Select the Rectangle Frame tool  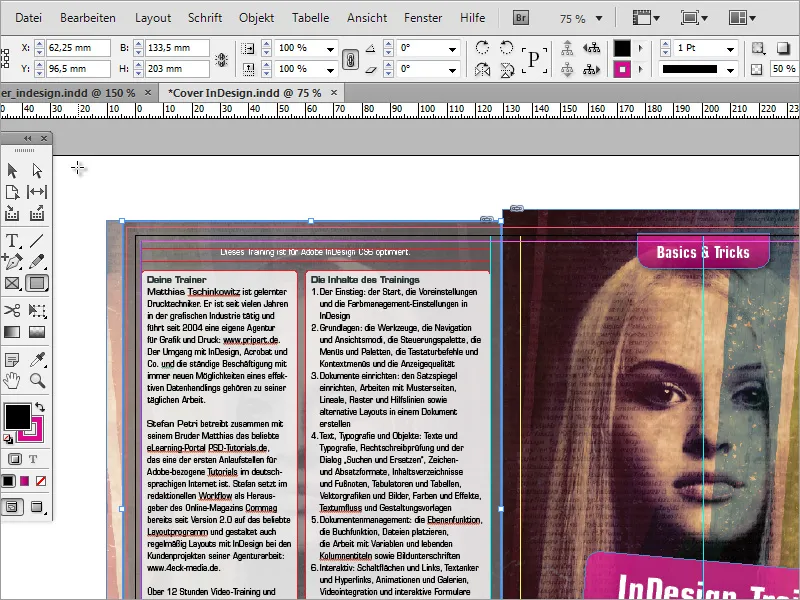tap(12, 283)
